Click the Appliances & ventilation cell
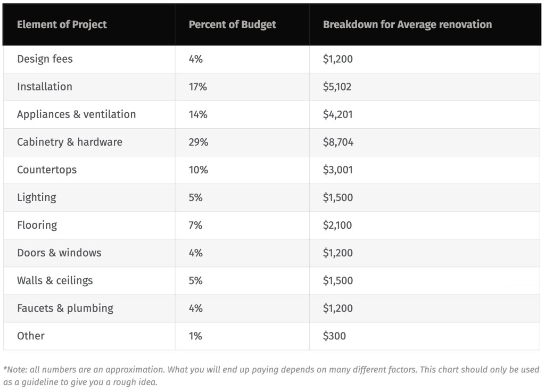545x392 pixels. click(x=76, y=114)
